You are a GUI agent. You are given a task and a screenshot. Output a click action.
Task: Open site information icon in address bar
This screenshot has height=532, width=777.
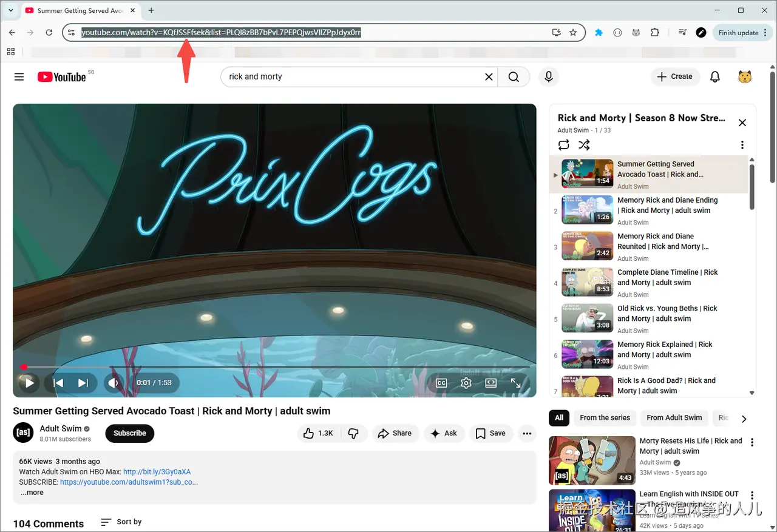[71, 33]
